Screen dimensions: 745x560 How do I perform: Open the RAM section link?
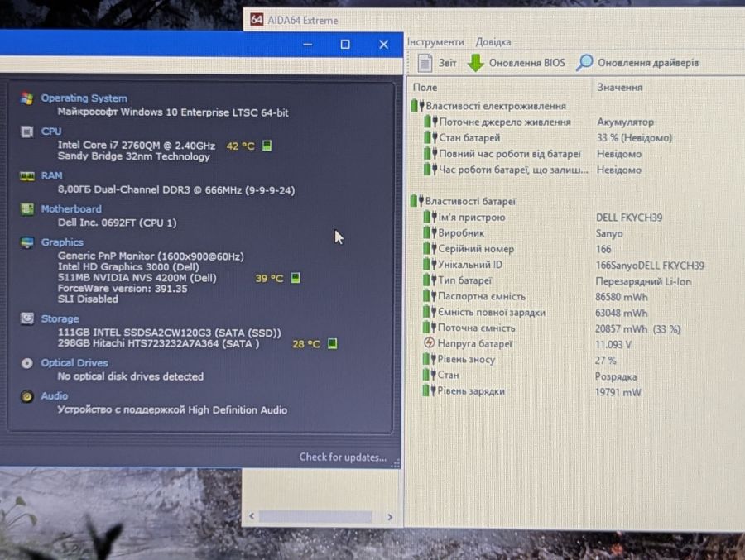coord(51,175)
